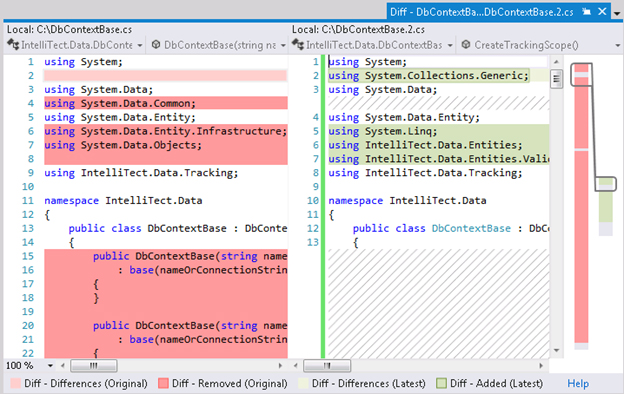Click left pane 'using System.Data.Entity;' line
The image size is (624, 394).
point(120,117)
